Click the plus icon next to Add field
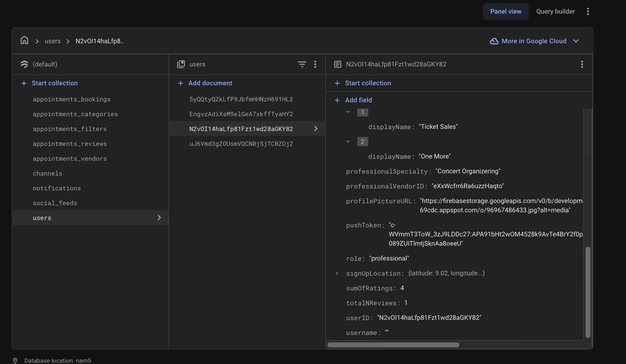This screenshot has height=364, width=626. coord(337,100)
